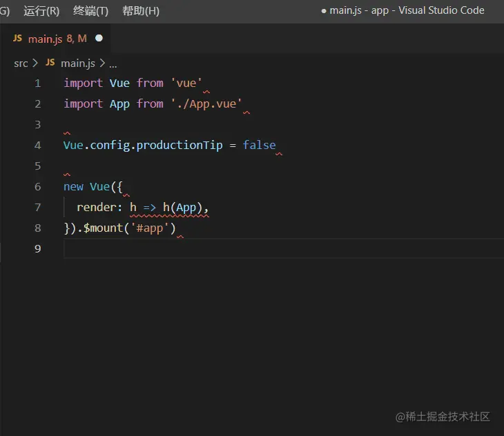The height and width of the screenshot is (436, 504).
Task: Click the underlined h => h(App) error
Action: [169, 208]
